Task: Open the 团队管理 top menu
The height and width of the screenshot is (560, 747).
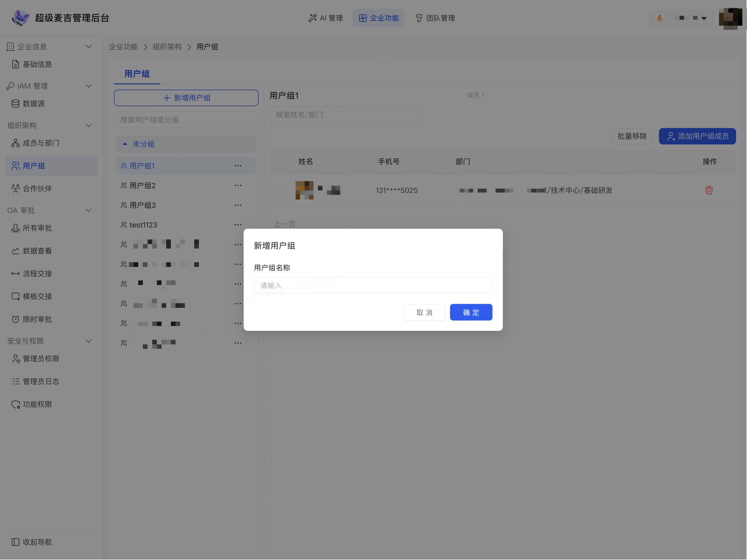Action: [x=435, y=18]
